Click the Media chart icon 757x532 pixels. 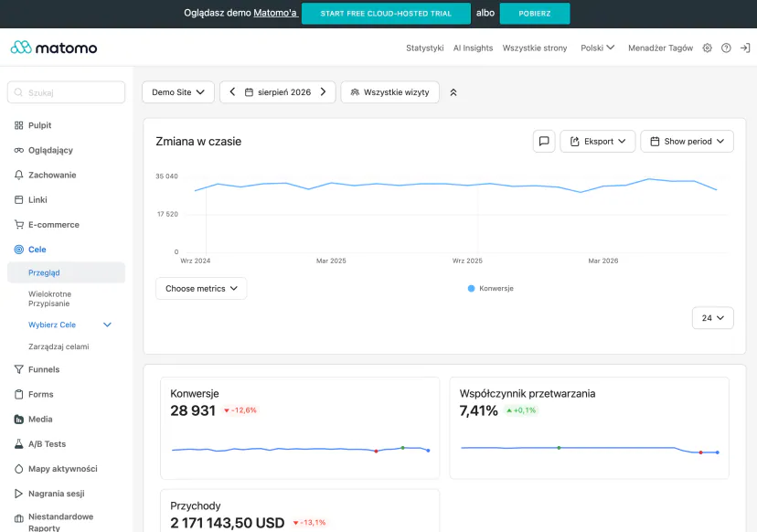click(x=19, y=419)
